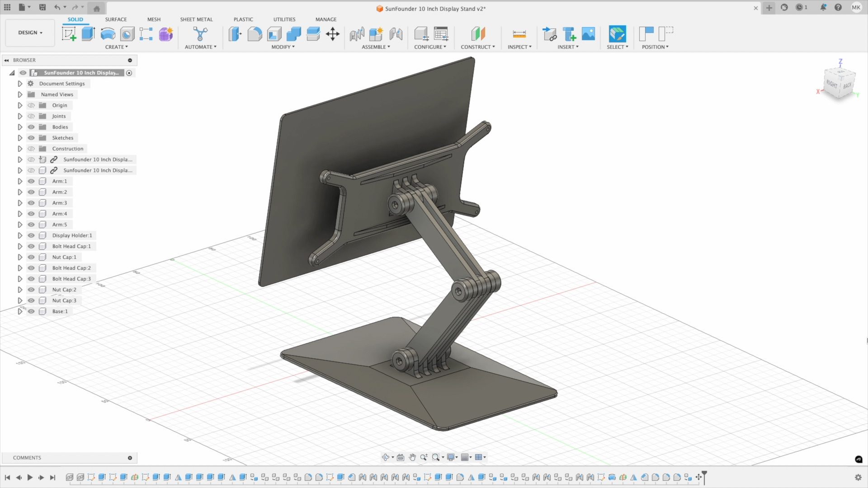868x488 pixels.
Task: Hide the Arm:1 component
Action: pyautogui.click(x=31, y=181)
